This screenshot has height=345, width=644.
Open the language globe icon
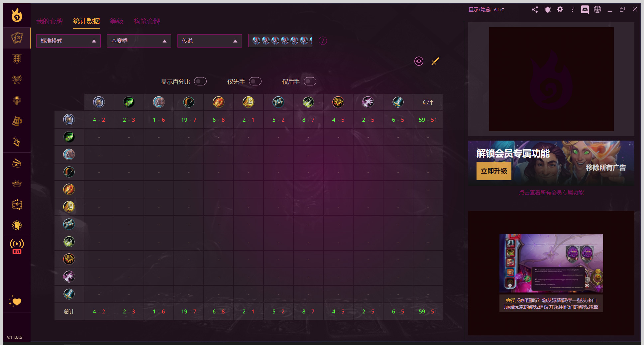pyautogui.click(x=597, y=10)
